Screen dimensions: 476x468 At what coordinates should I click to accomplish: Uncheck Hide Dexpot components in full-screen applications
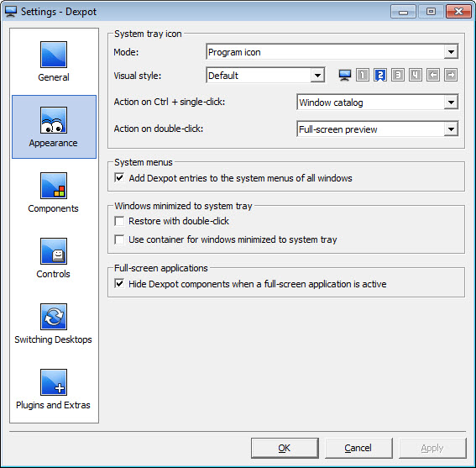pyautogui.click(x=119, y=284)
